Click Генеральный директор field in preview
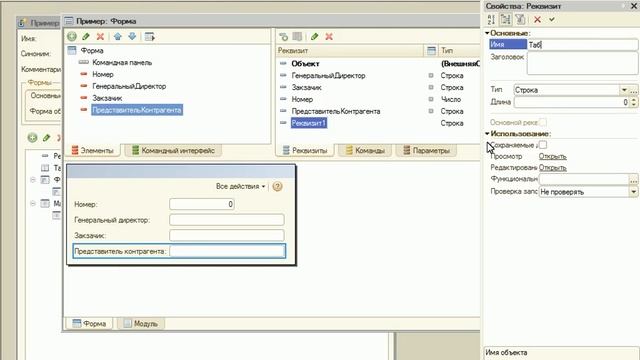 coord(227,220)
